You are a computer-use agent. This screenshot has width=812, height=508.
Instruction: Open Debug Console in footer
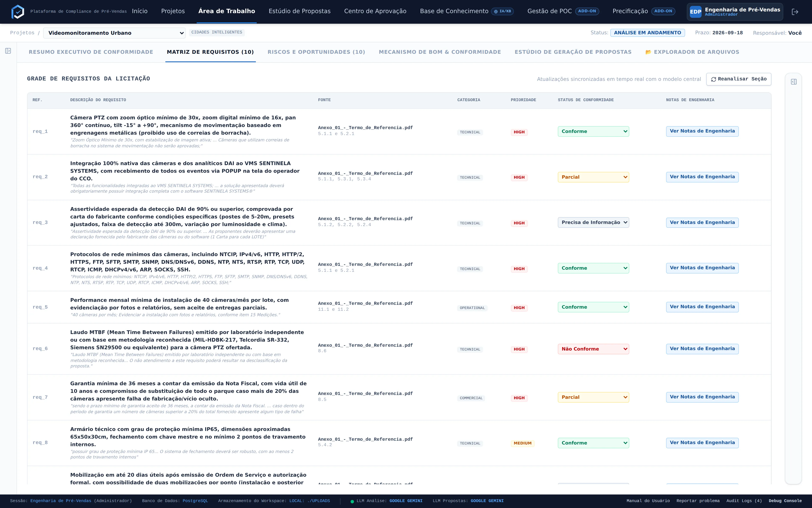click(x=785, y=501)
